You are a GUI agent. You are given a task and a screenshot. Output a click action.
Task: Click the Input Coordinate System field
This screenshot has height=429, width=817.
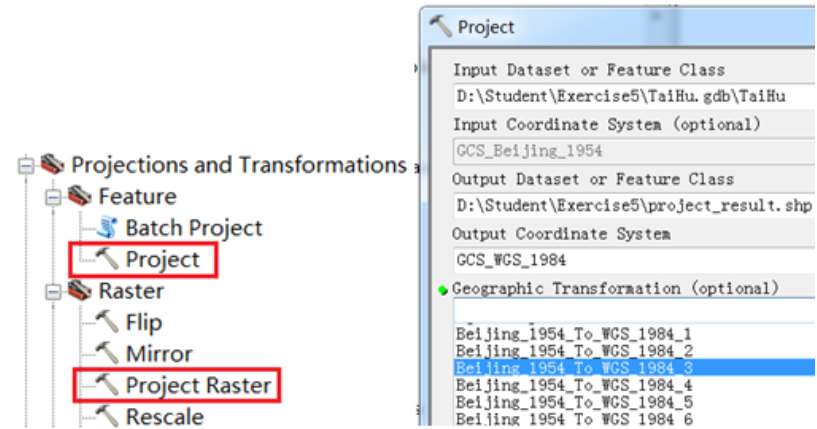pyautogui.click(x=634, y=151)
